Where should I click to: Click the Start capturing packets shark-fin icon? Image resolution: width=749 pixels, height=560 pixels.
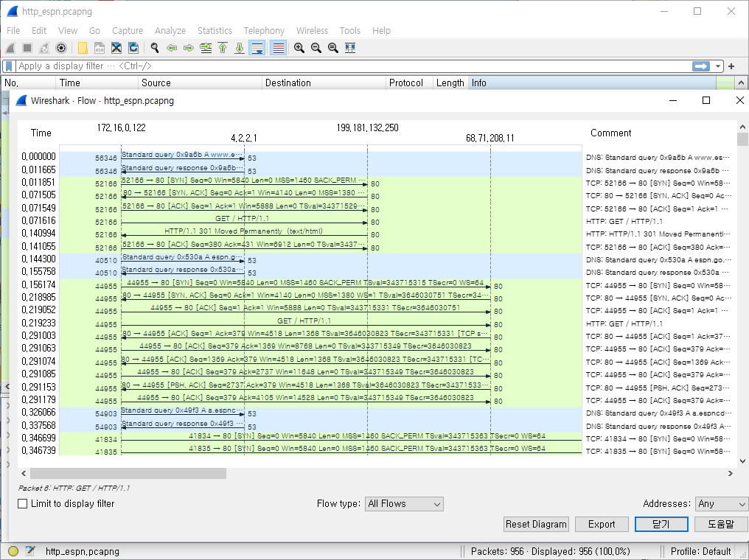(10, 48)
